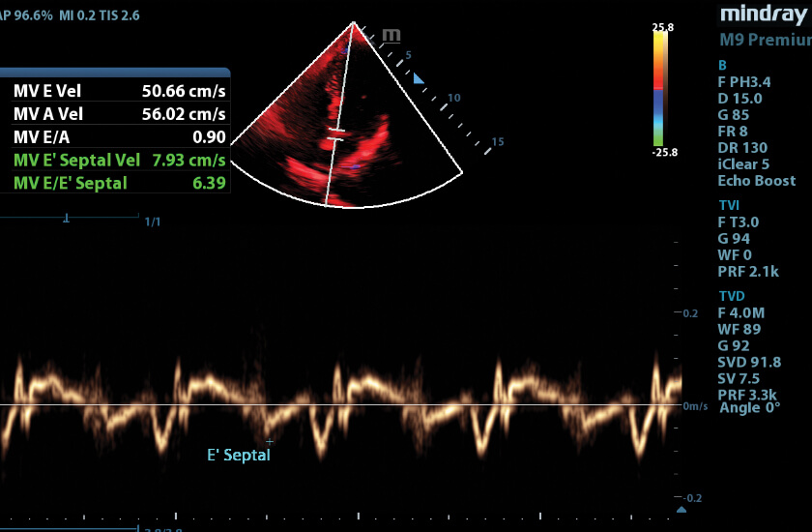Image resolution: width=812 pixels, height=532 pixels.
Task: Select the MV E' Septal Vel result row
Action: click(x=116, y=160)
